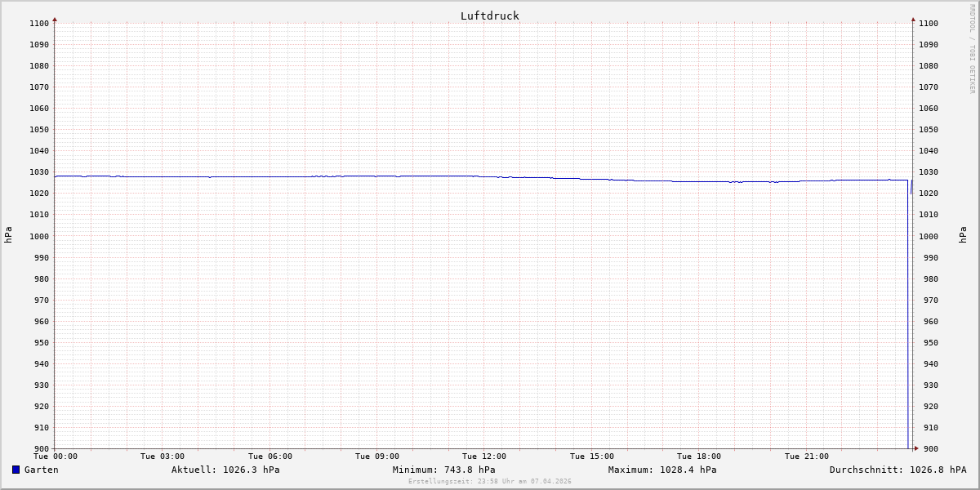Screen dimensions: 980x490
Task: Select the Aktuell 1026.3 hPa value
Action: click(x=225, y=470)
